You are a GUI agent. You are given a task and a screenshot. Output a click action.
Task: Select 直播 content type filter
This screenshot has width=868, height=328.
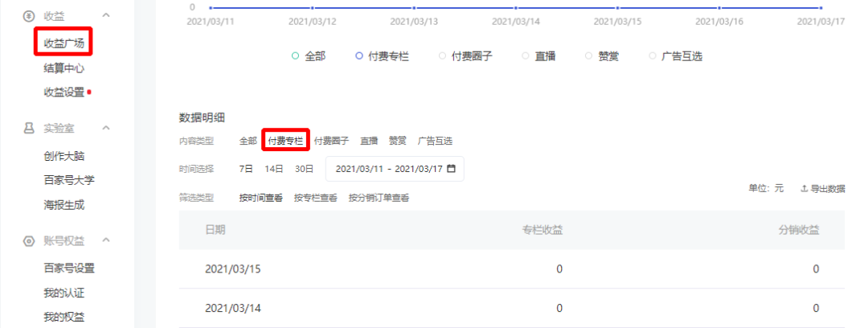point(369,141)
